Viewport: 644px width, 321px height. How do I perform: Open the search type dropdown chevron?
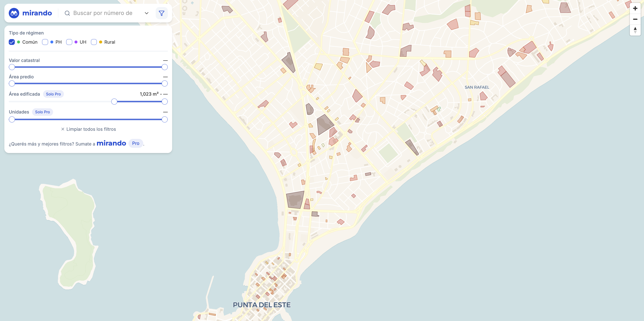pyautogui.click(x=147, y=13)
